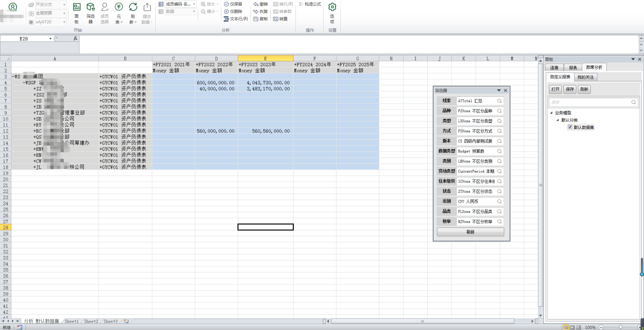Click the vertical scrollbar down arrow
Viewport: 644px width, 330px height.
coord(540,316)
